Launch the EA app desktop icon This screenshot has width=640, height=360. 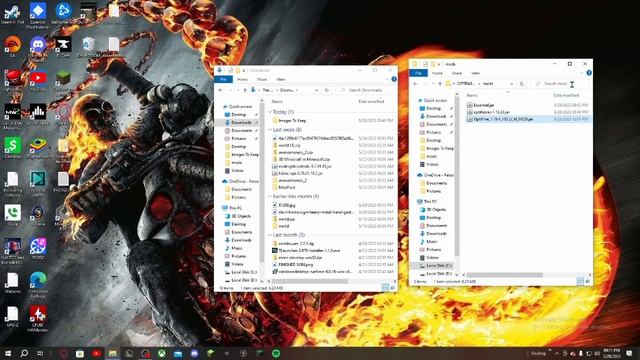(x=12, y=44)
